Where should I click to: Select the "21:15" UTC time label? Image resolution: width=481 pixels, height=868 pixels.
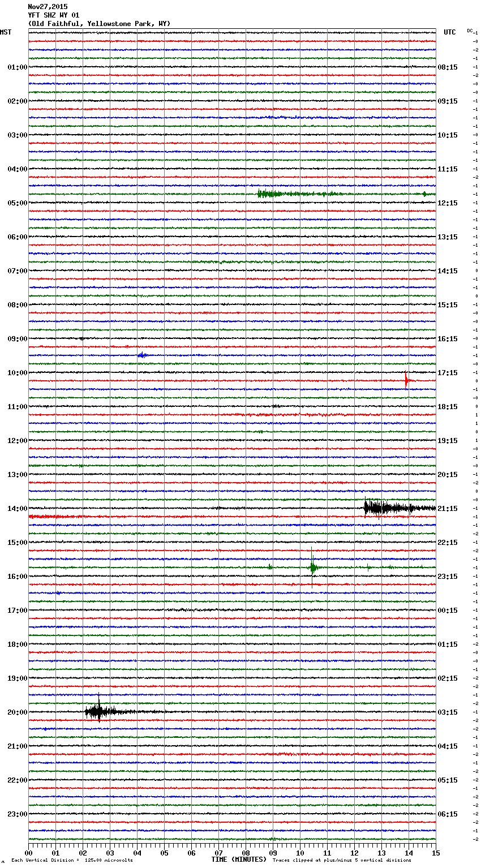448,509
